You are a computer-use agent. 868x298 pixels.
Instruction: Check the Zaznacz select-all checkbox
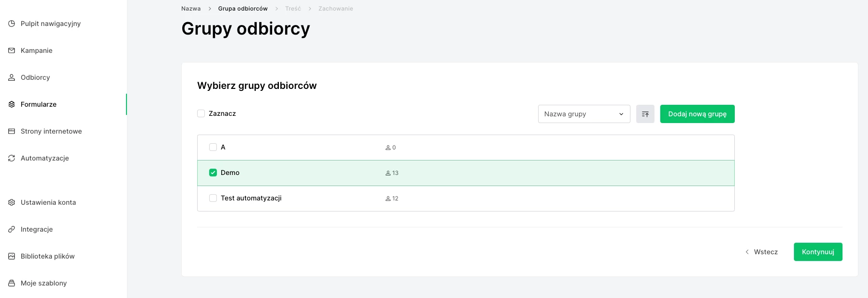201,113
